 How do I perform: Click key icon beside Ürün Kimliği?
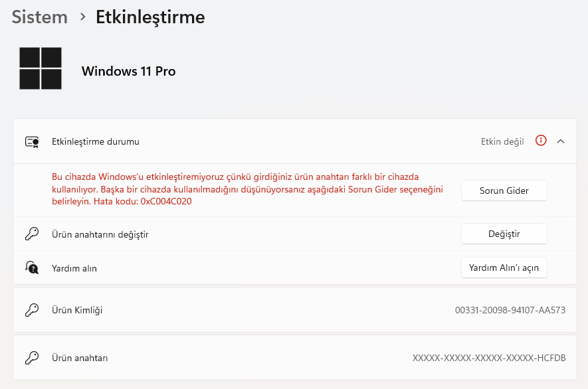pos(32,310)
